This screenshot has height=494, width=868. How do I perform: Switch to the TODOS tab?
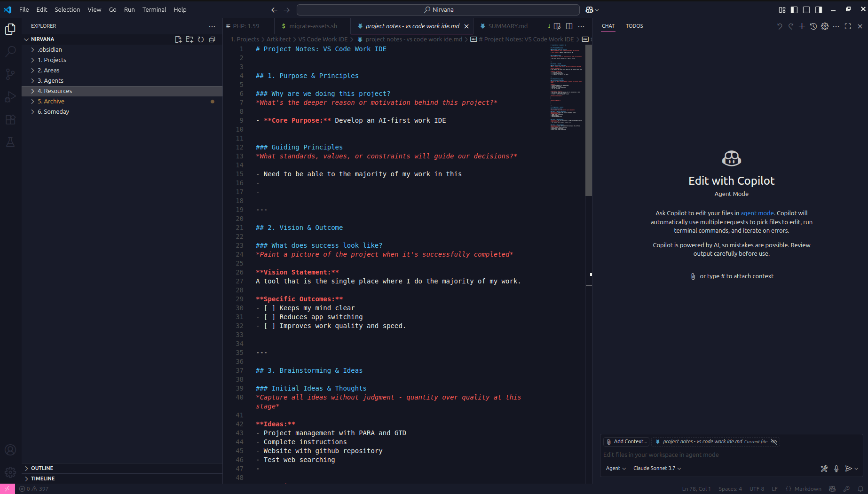point(634,26)
